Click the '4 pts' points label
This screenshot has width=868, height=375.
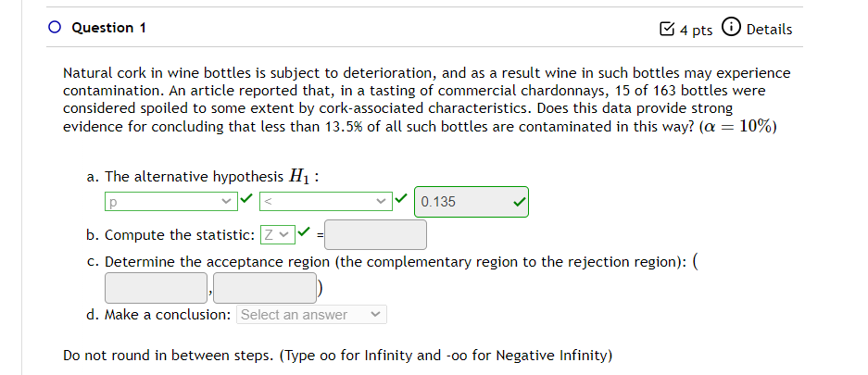coord(697,30)
